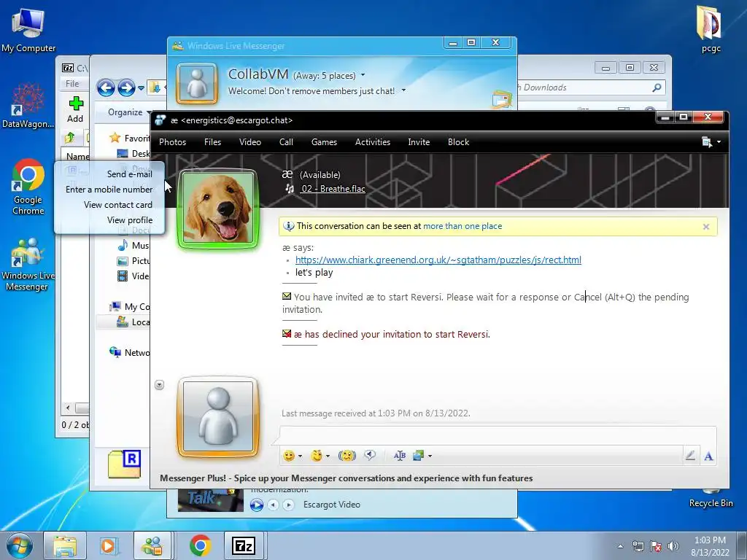
Task: Send a nudge with the shaking face icon
Action: tap(347, 456)
